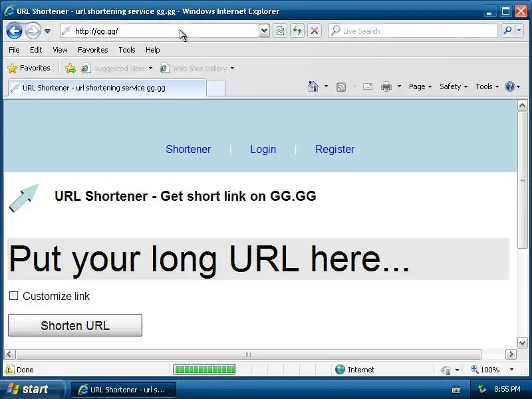Viewport: 532px width, 399px height.
Task: Click the Add to Favorites Bar icon
Action: click(70, 68)
